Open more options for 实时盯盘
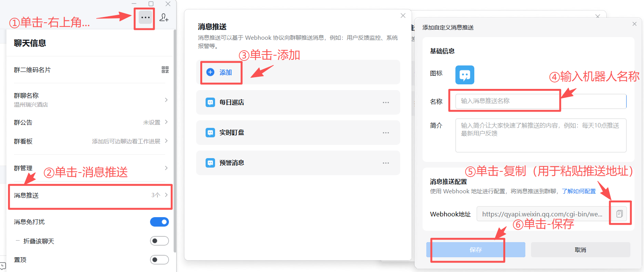The image size is (644, 272). [385, 133]
